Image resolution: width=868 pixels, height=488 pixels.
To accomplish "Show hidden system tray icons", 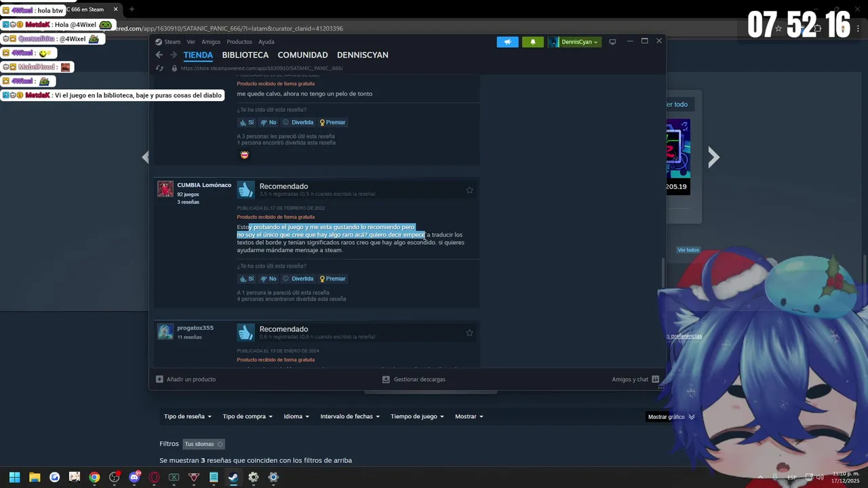I will point(759,477).
